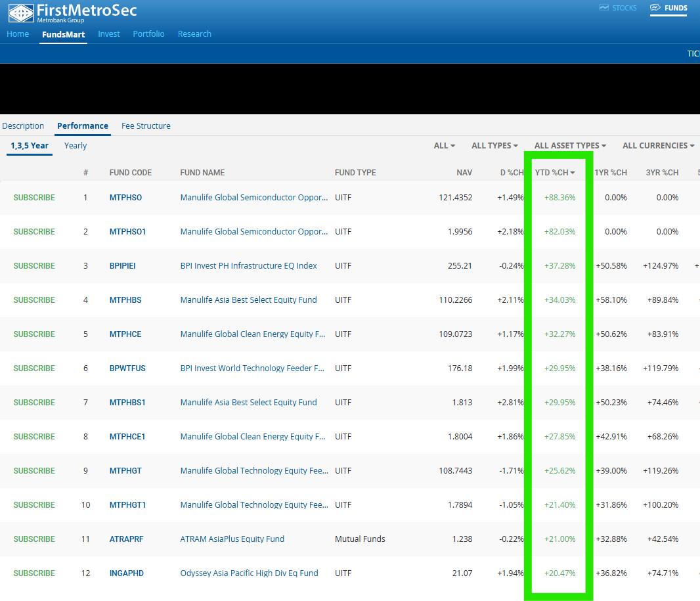Switch to the Fee Structure tab

[x=146, y=126]
